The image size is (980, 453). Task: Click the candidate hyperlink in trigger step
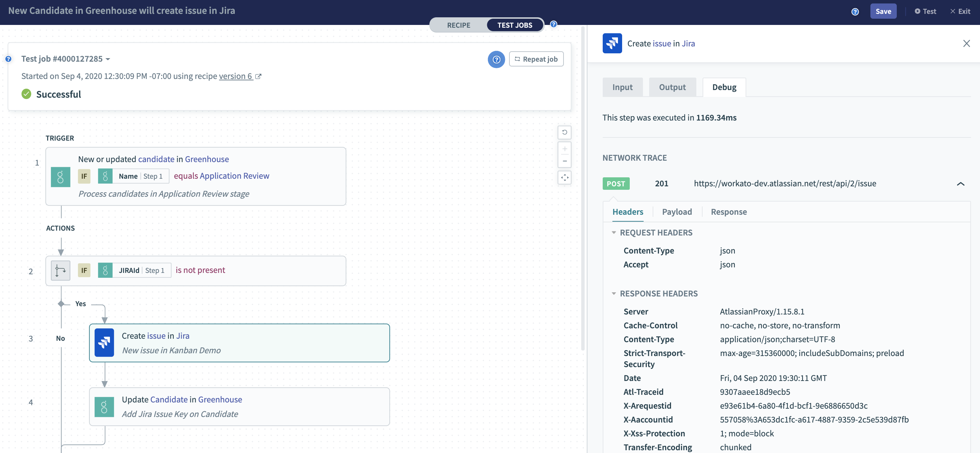tap(156, 159)
